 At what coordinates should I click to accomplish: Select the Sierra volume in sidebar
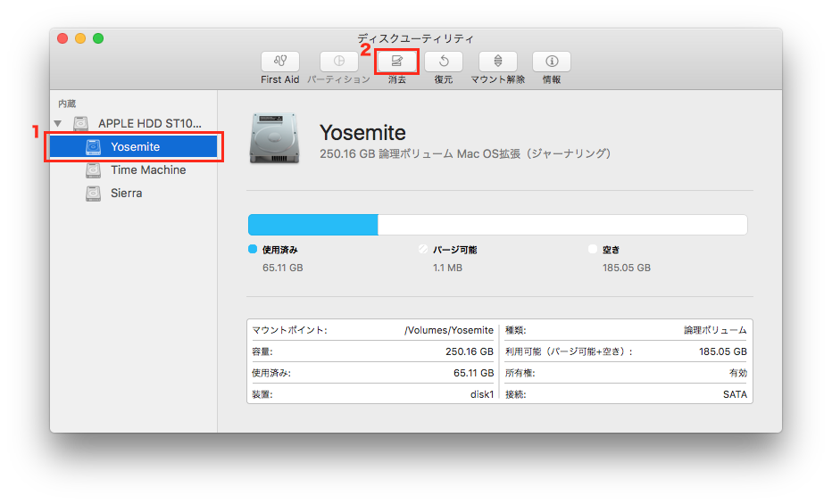(134, 194)
